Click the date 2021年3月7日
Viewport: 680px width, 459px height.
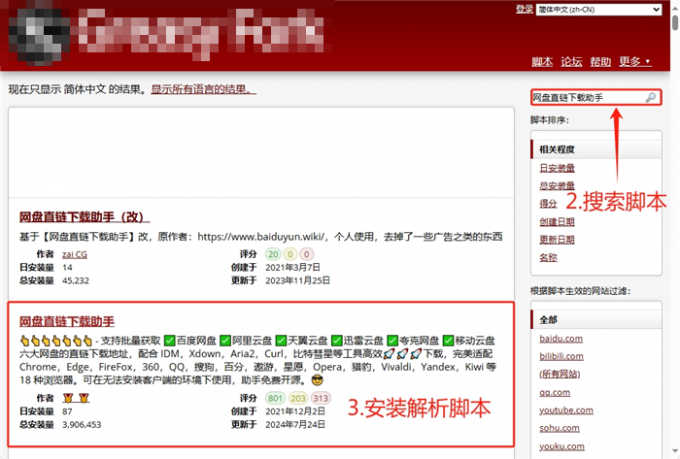(x=293, y=267)
